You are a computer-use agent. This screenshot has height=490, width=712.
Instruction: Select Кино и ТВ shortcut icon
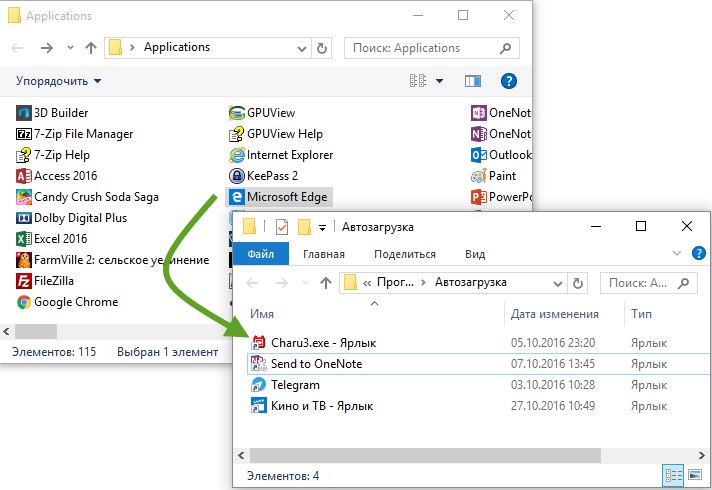(x=258, y=406)
